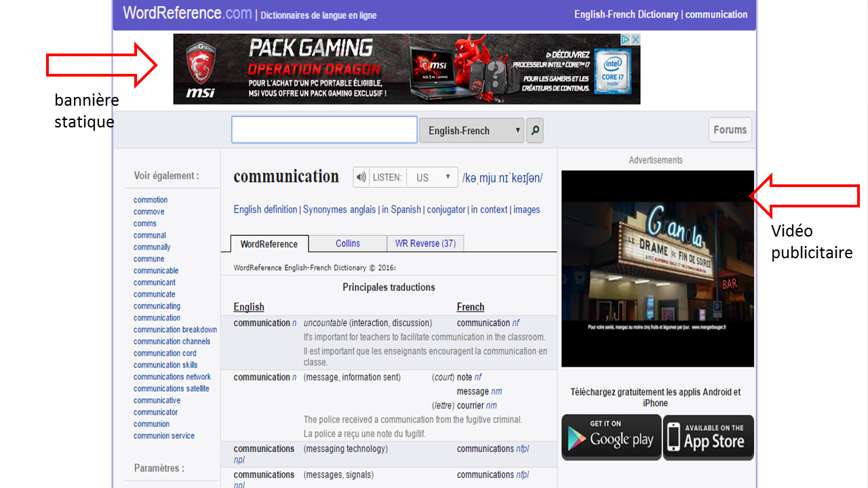Switch to the Collins tab

pos(347,243)
